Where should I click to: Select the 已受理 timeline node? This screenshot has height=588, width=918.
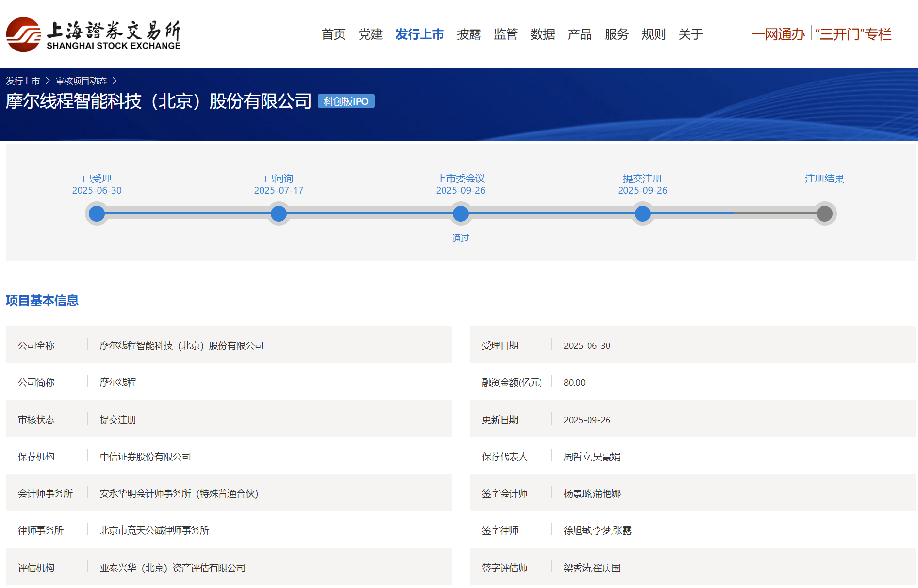pyautogui.click(x=97, y=213)
